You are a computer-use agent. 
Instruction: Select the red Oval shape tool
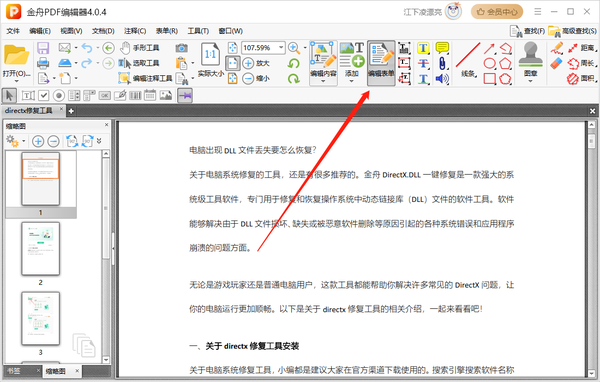[x=489, y=63]
